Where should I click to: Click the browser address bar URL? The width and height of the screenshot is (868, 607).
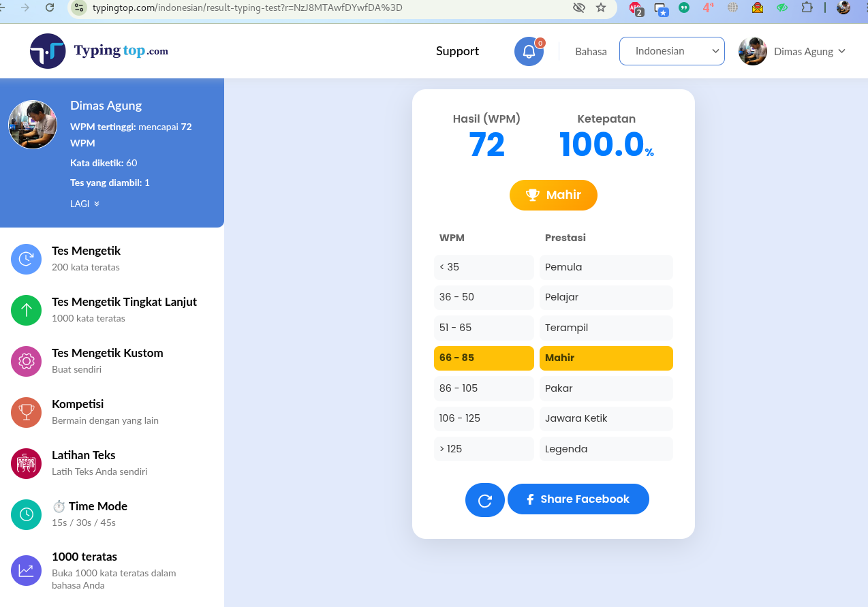click(x=273, y=7)
